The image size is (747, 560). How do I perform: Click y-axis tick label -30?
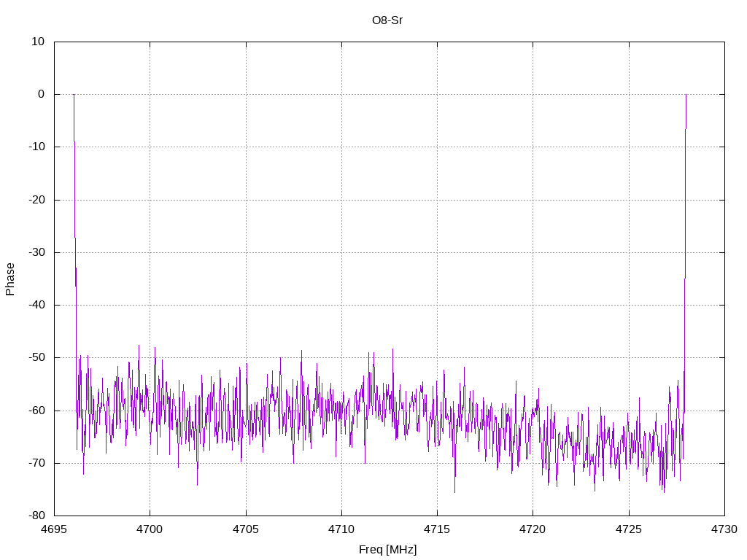pyautogui.click(x=36, y=252)
